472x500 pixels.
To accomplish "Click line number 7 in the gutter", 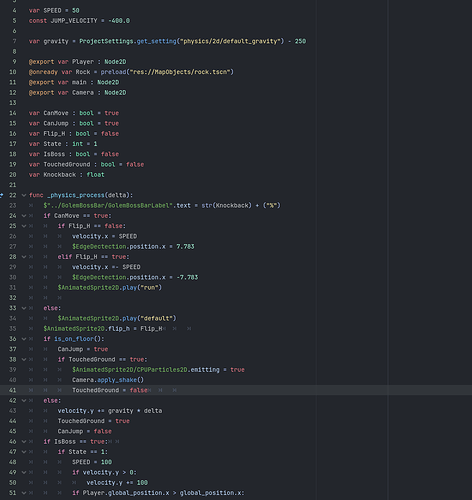I will point(14,41).
